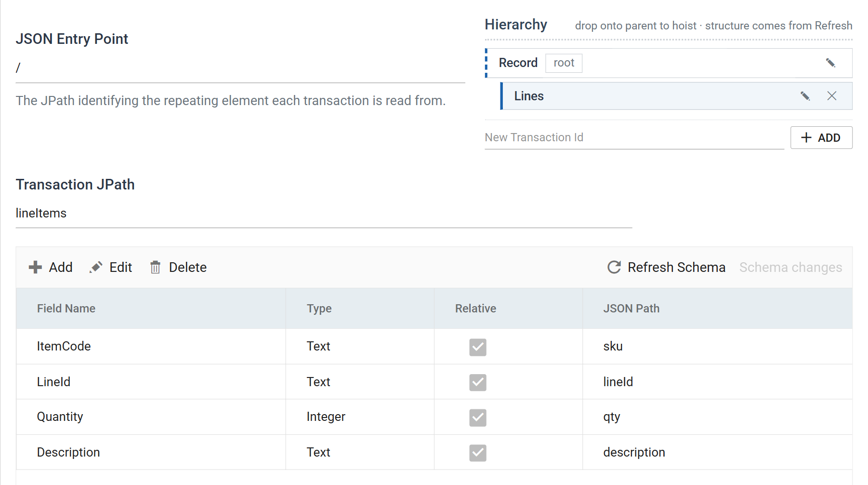Click the Delete trash can icon
The height and width of the screenshot is (485, 868).
point(155,267)
